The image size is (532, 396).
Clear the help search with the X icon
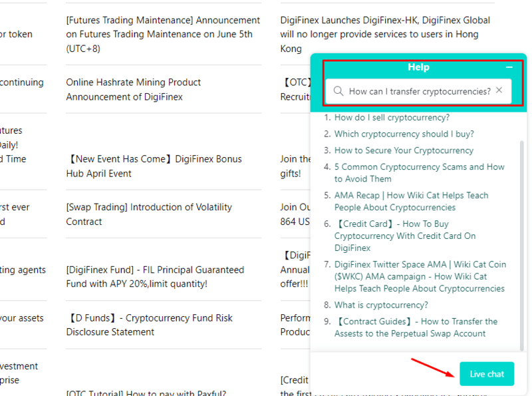point(499,91)
